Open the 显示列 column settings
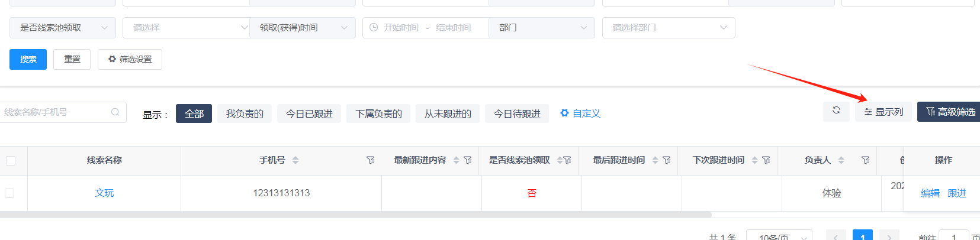Image resolution: width=980 pixels, height=240 pixels. 883,112
